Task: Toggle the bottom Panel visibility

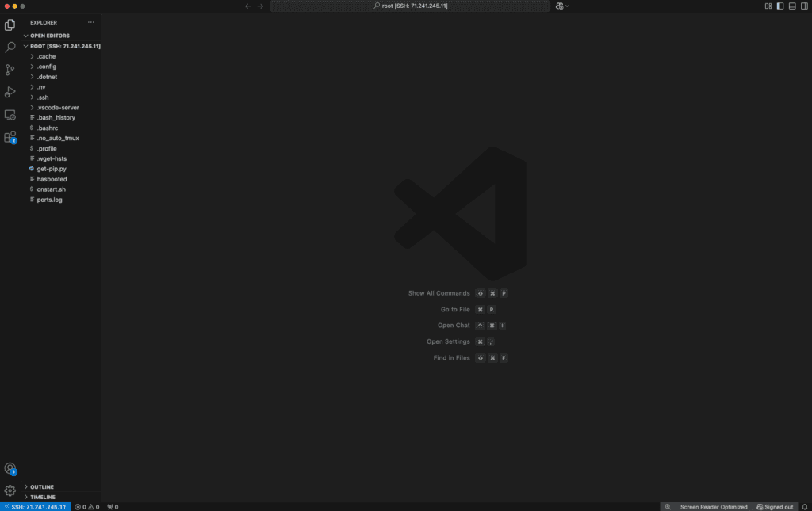Action: [792, 6]
